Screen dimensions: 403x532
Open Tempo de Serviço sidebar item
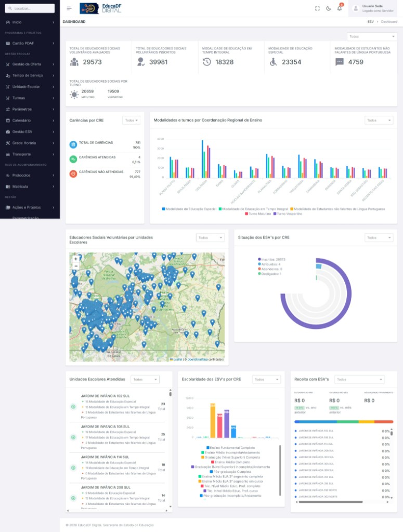[x=30, y=75]
